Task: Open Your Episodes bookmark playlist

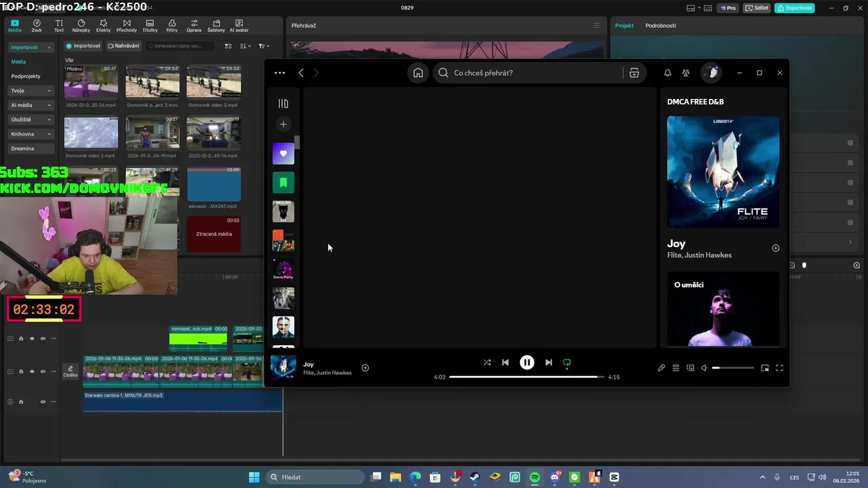Action: pyautogui.click(x=283, y=183)
